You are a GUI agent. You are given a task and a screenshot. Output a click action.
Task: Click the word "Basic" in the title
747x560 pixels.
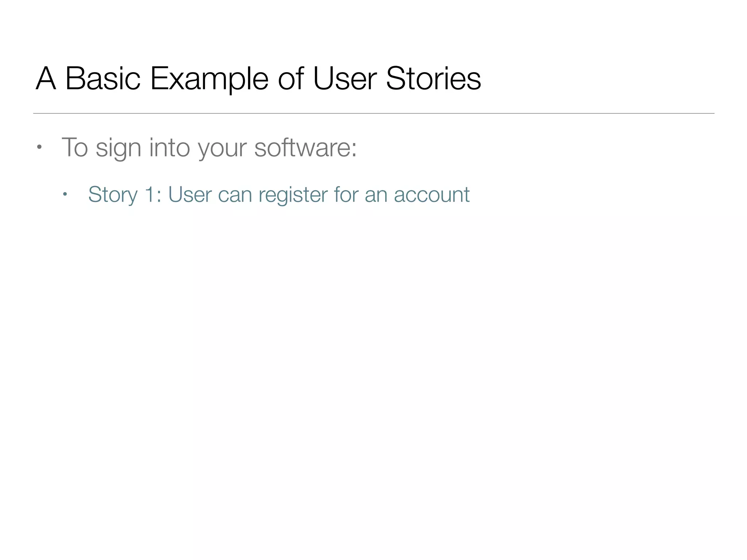coord(102,78)
